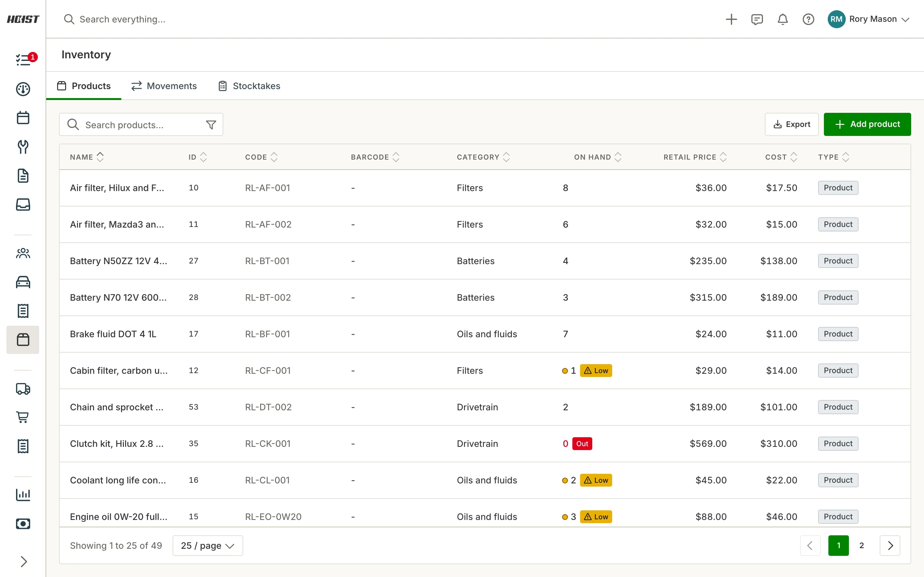
Task: Open the wrench jobs icon
Action: (23, 147)
